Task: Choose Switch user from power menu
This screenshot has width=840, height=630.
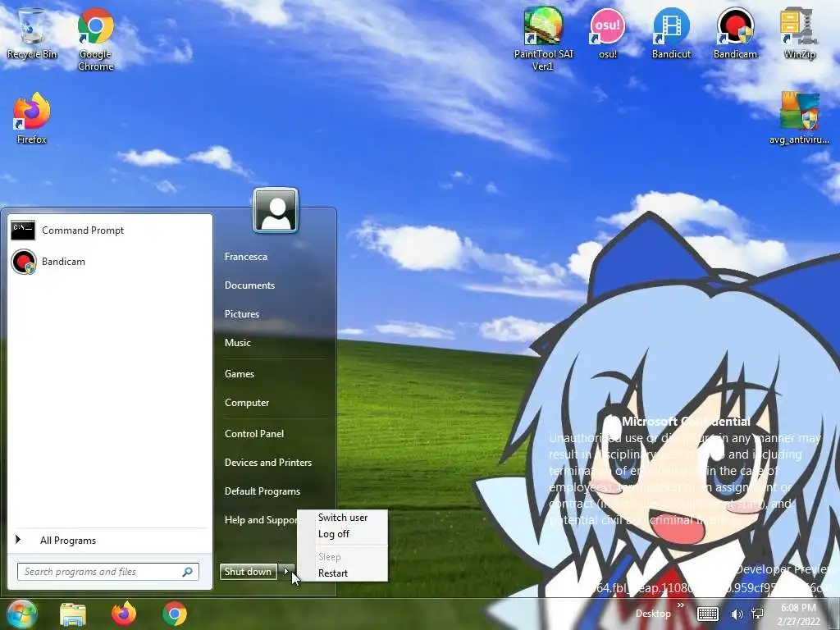Action: [343, 518]
